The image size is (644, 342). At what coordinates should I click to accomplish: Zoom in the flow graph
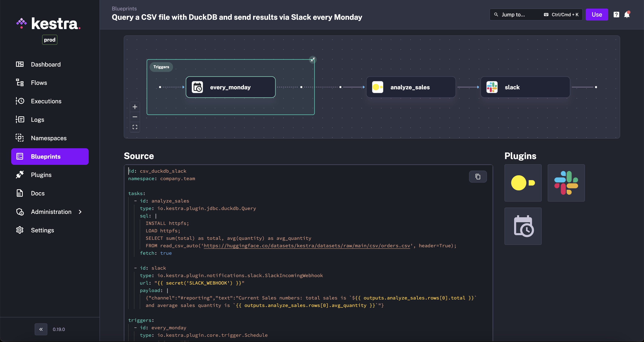(x=135, y=107)
